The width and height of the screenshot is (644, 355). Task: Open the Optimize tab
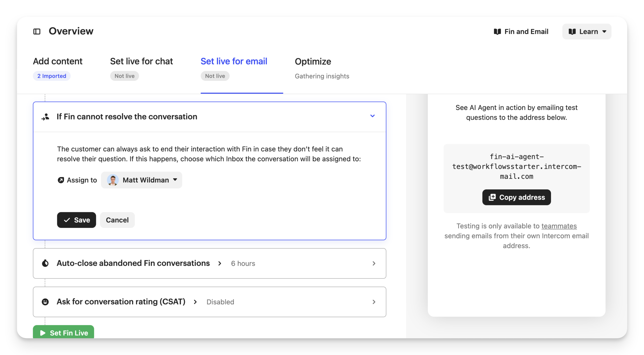click(313, 61)
